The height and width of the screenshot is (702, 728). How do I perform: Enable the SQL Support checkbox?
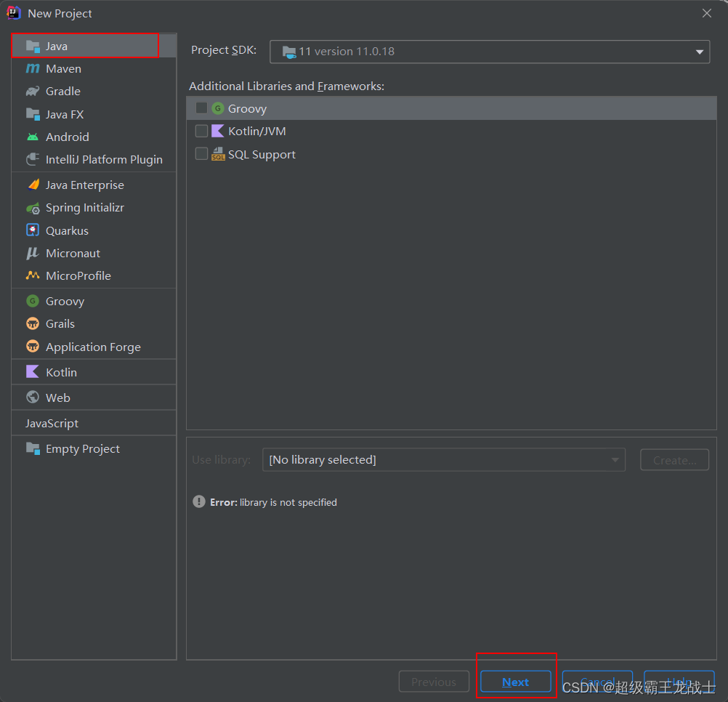click(x=201, y=153)
